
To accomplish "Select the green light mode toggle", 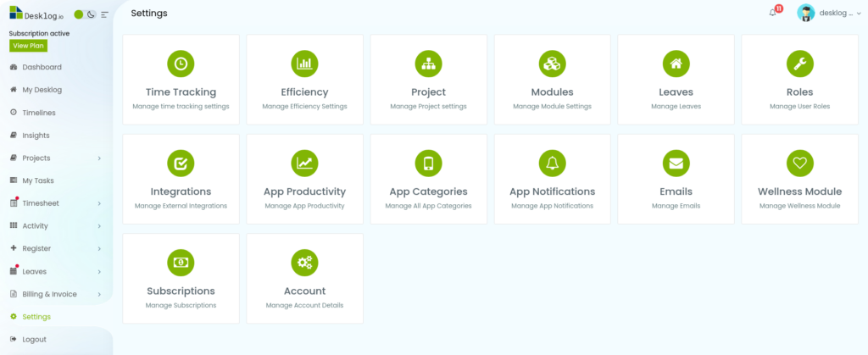I will point(79,14).
